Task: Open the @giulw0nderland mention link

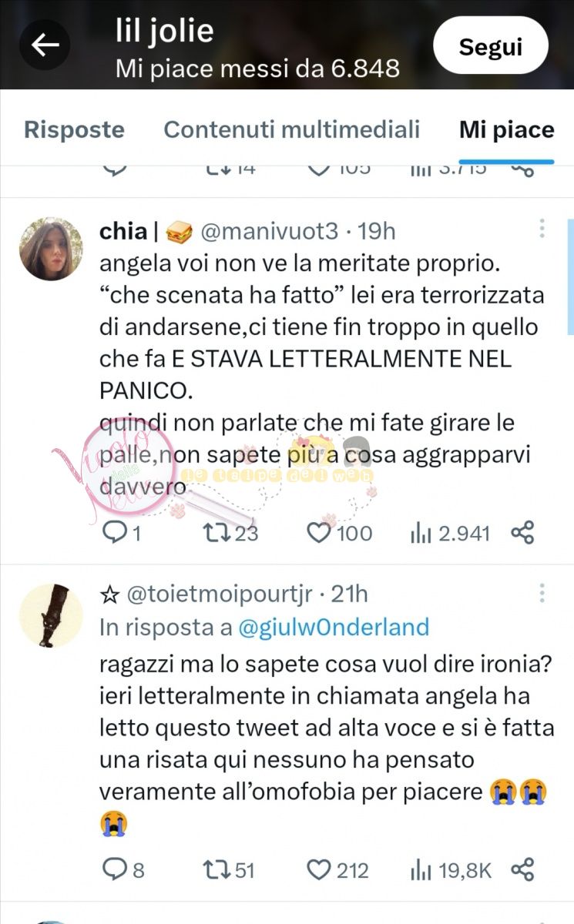Action: point(334,628)
